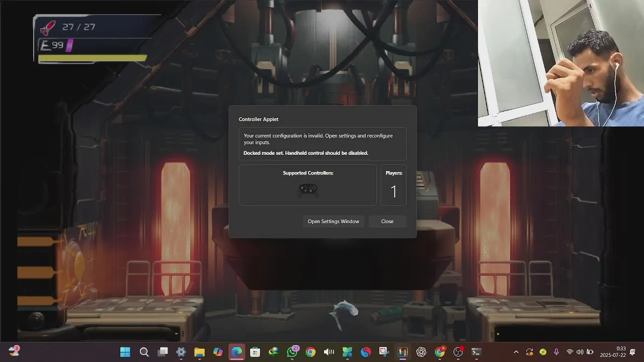The width and height of the screenshot is (644, 362).
Task: Open Microsoft Store from the taskbar
Action: pos(255,352)
